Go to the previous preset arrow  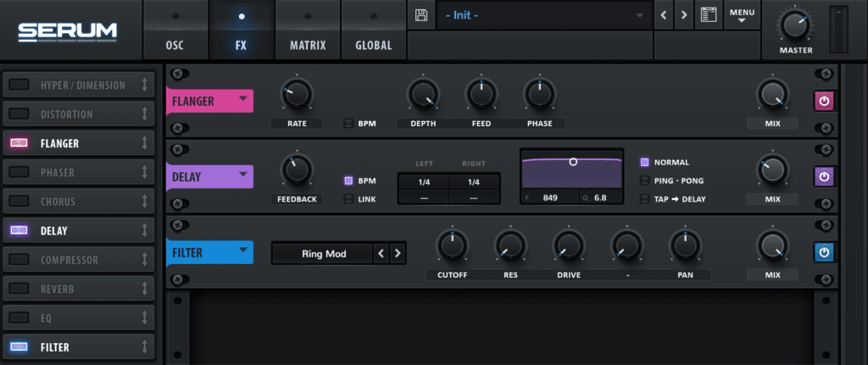pyautogui.click(x=663, y=15)
